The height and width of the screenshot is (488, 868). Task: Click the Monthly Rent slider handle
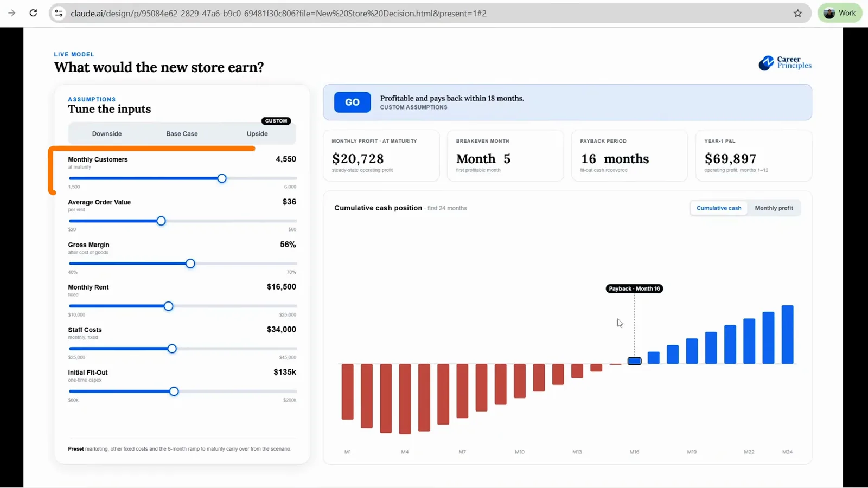pyautogui.click(x=169, y=306)
